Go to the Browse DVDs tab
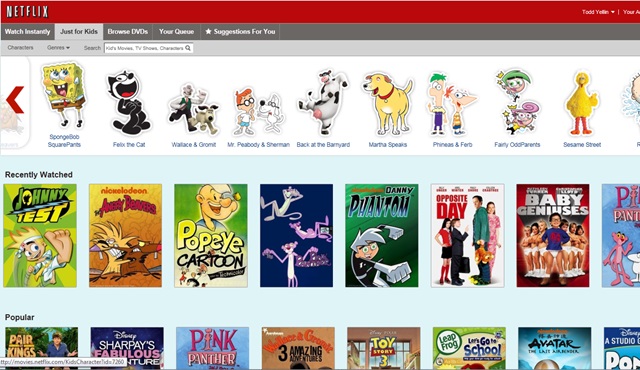Image resolution: width=640 pixels, height=370 pixels. (x=127, y=31)
